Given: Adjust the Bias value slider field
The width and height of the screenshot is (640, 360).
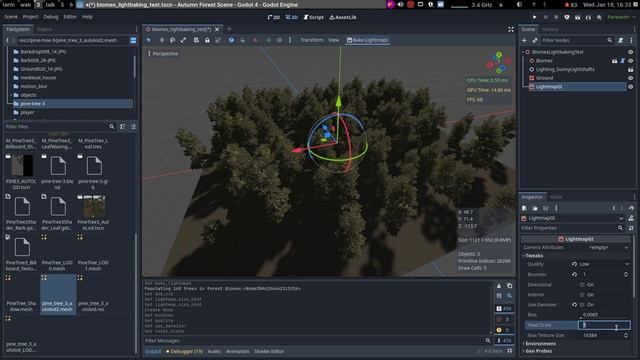Looking at the screenshot, I should [x=604, y=315].
